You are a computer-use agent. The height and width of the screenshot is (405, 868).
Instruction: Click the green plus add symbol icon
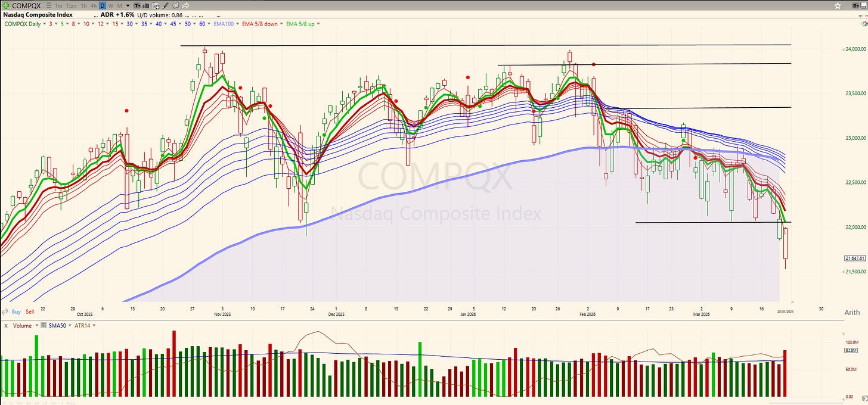pyautogui.click(x=5, y=5)
